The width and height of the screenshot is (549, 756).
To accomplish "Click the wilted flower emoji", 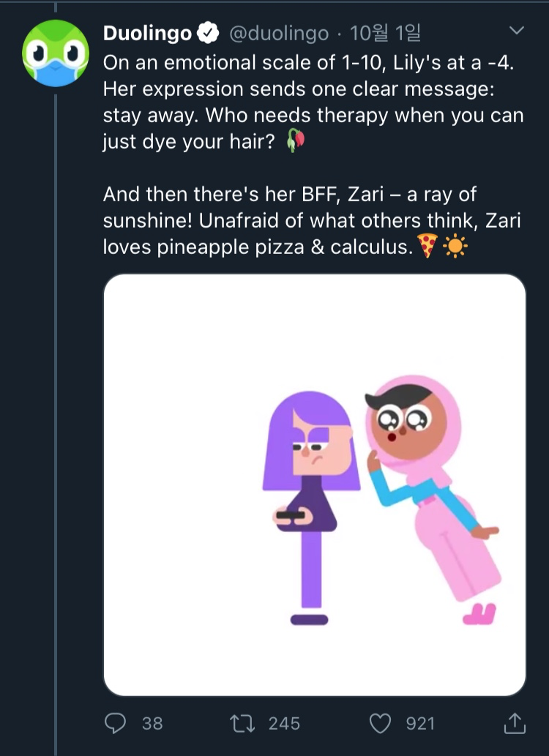I will (x=295, y=141).
